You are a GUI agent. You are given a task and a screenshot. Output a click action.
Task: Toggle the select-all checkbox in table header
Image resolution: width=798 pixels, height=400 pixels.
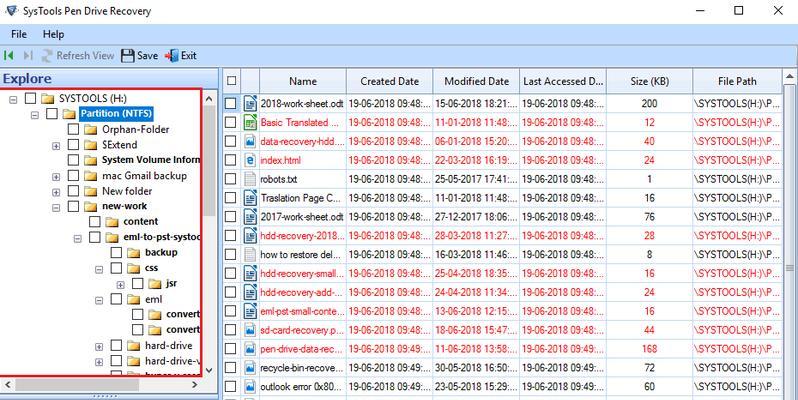[x=232, y=80]
